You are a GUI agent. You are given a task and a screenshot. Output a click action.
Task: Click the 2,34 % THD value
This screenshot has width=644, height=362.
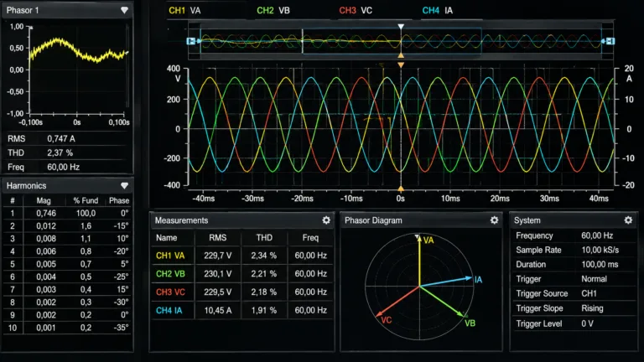(x=263, y=256)
